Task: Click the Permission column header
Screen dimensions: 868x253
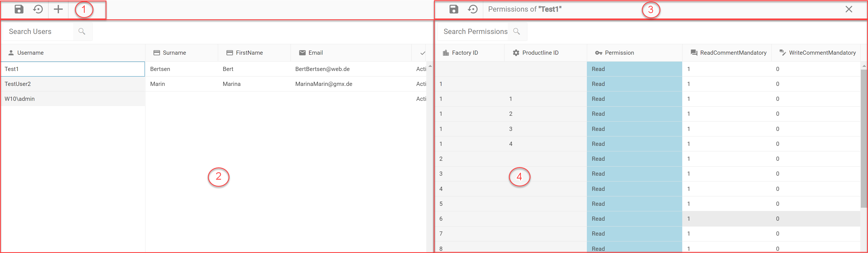Action: tap(619, 53)
